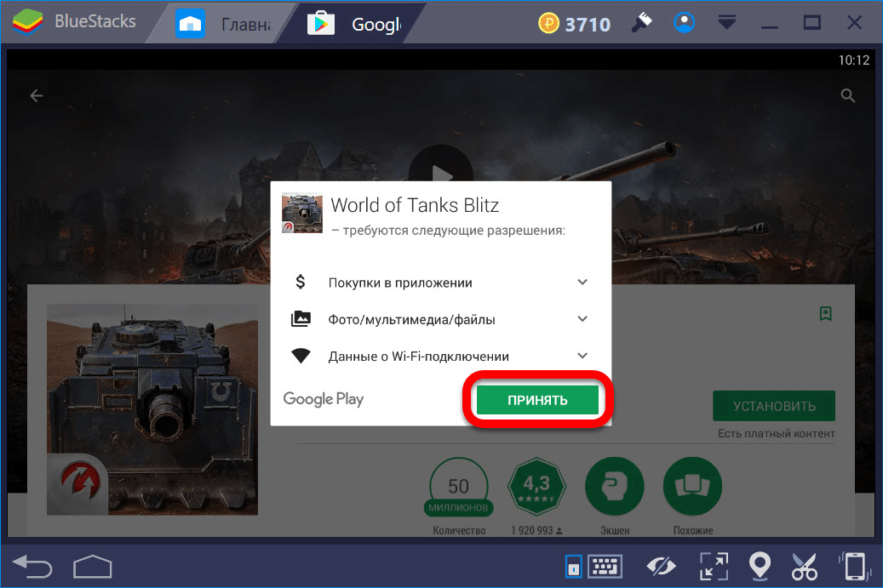
Task: Click the BlueStacks coins counter icon
Action: [x=548, y=23]
